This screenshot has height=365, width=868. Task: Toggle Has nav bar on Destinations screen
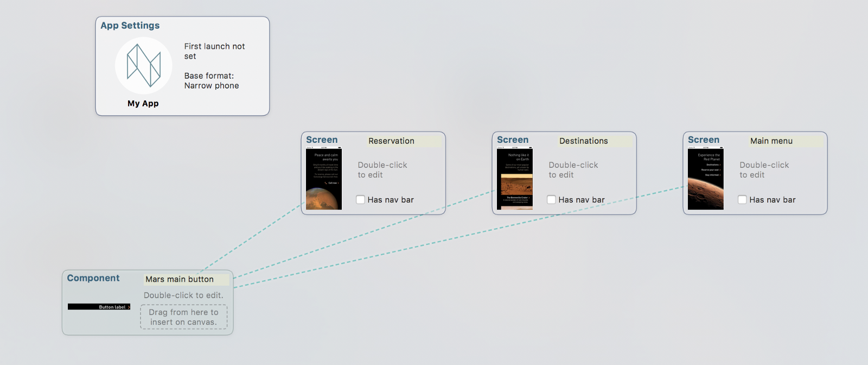point(551,199)
